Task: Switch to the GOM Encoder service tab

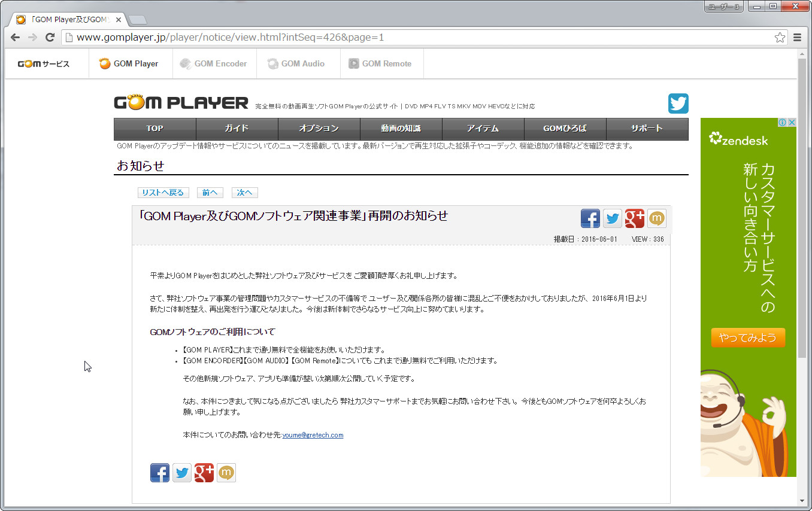Action: [214, 63]
